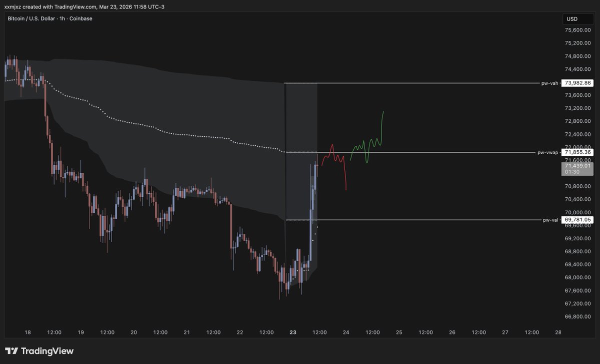The width and height of the screenshot is (600, 364).
Task: Click the date label 23 on time axis
Action: point(292,332)
